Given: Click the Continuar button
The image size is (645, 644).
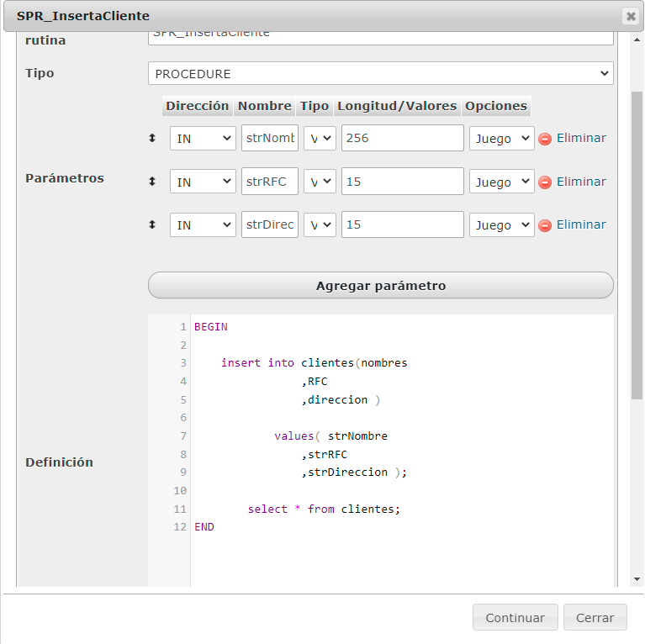Looking at the screenshot, I should click(x=515, y=617).
